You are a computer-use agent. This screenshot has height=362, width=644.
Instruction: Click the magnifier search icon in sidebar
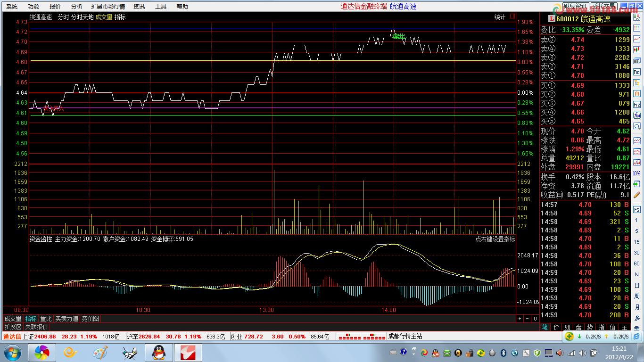point(637,126)
